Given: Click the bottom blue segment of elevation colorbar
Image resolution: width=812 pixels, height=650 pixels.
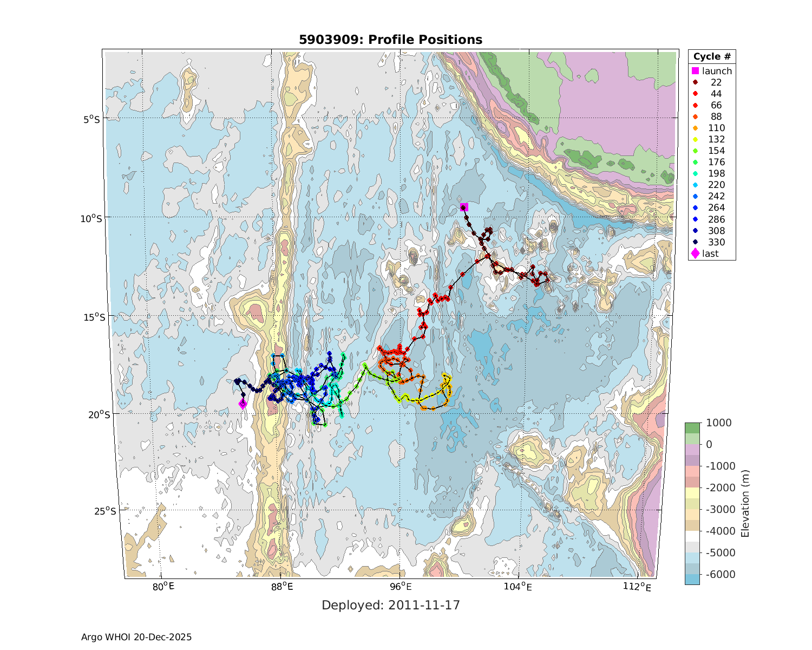Looking at the screenshot, I should pos(692,579).
